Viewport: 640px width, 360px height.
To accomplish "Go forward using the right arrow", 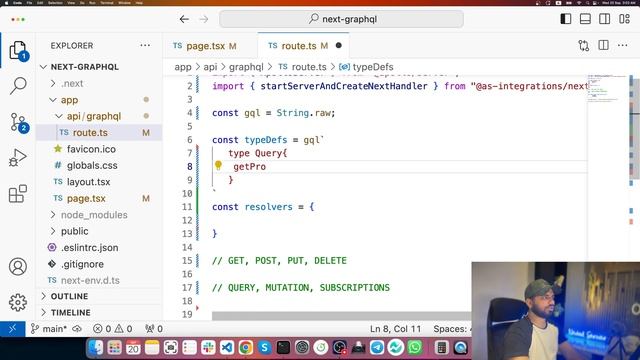I will 204,19.
